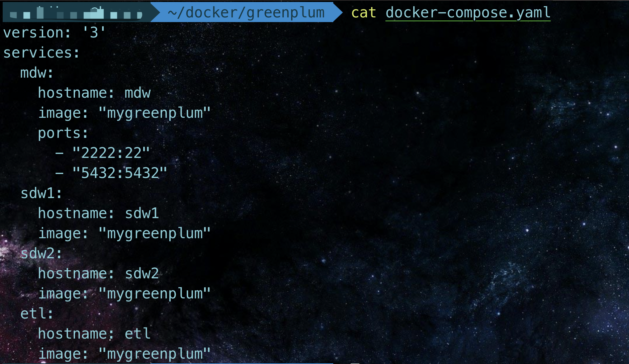Click the "2222:22" port mapping
The width and height of the screenshot is (629, 364).
[111, 153]
